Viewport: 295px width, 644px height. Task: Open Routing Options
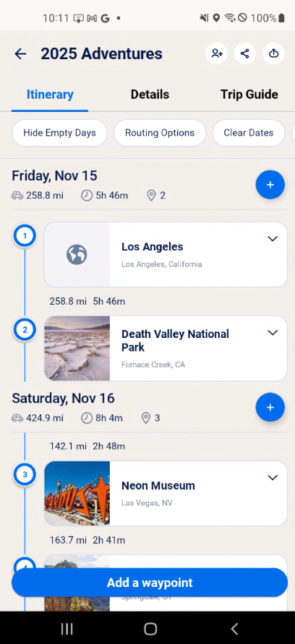click(160, 133)
